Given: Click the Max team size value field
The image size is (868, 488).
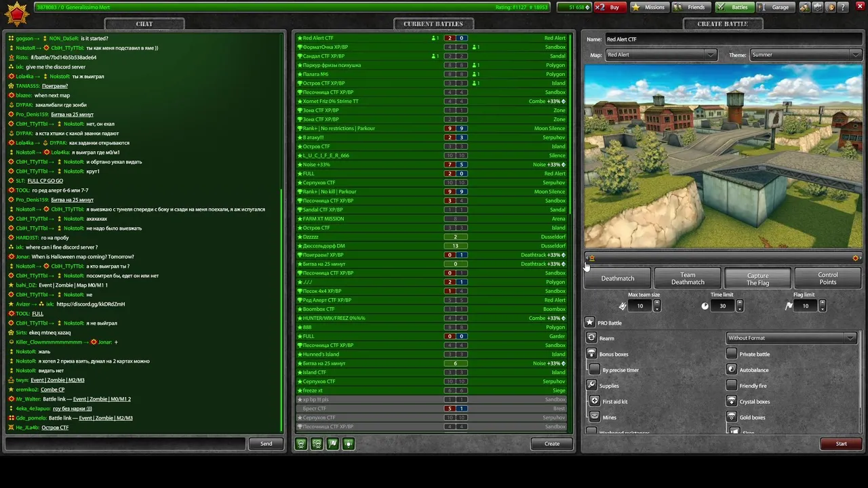Looking at the screenshot, I should tap(641, 306).
